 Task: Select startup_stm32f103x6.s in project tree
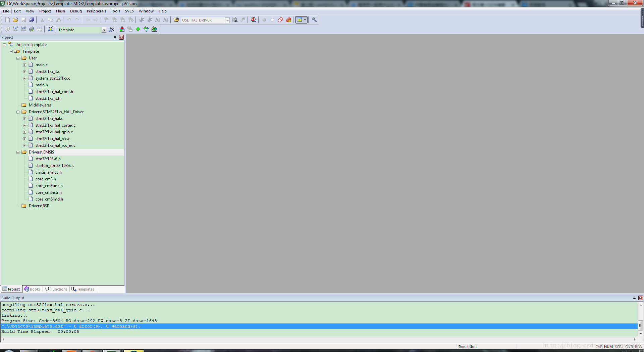(x=55, y=166)
